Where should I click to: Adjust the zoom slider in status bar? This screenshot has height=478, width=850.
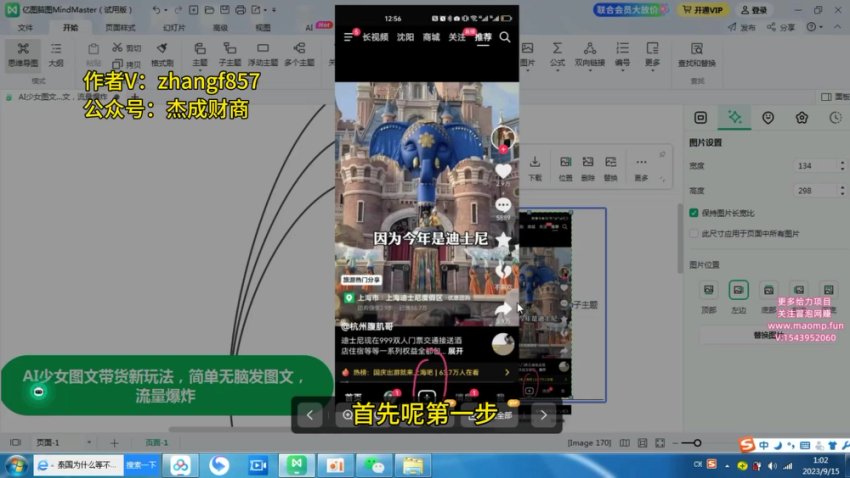point(698,443)
